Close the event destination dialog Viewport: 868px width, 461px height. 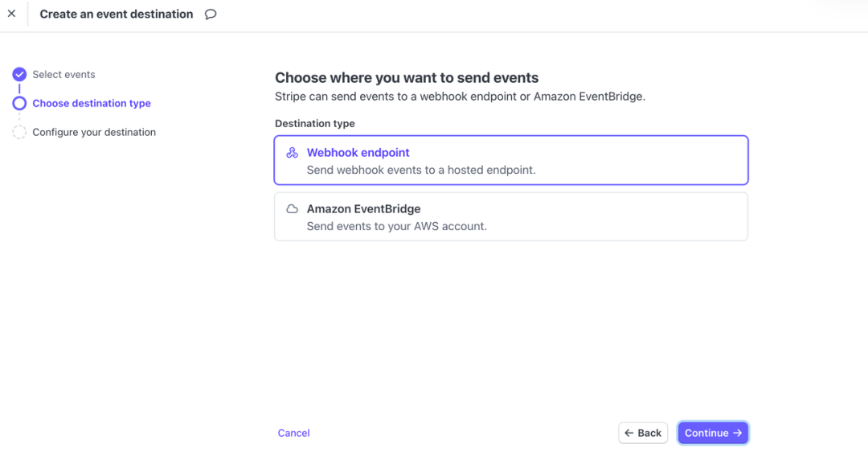coord(11,14)
